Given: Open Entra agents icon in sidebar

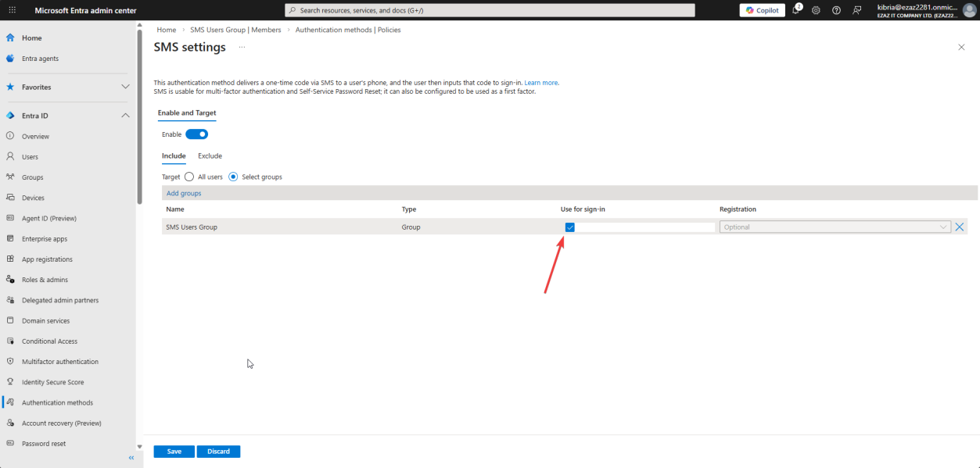Looking at the screenshot, I should click(10, 59).
